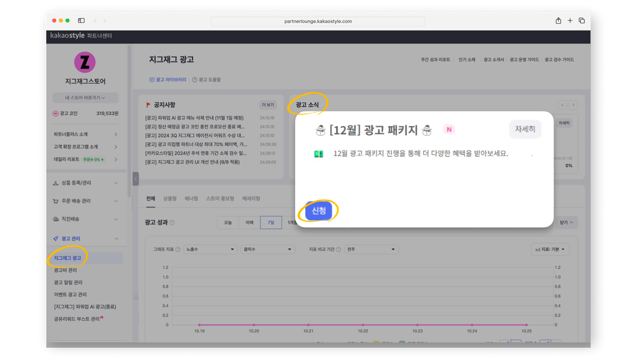Open the 광고 도움말 help link
644x362 pixels.
[x=207, y=79]
